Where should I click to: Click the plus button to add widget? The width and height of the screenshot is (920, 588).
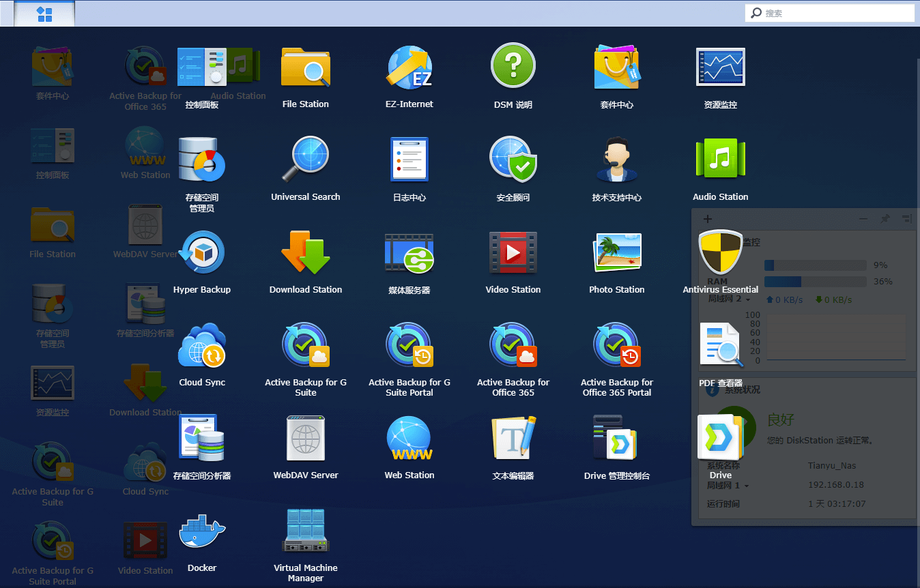point(708,219)
